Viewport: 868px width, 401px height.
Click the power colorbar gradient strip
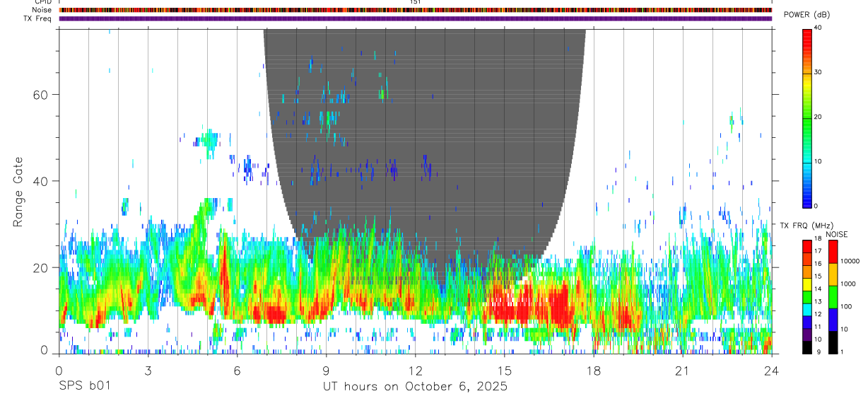tap(807, 117)
